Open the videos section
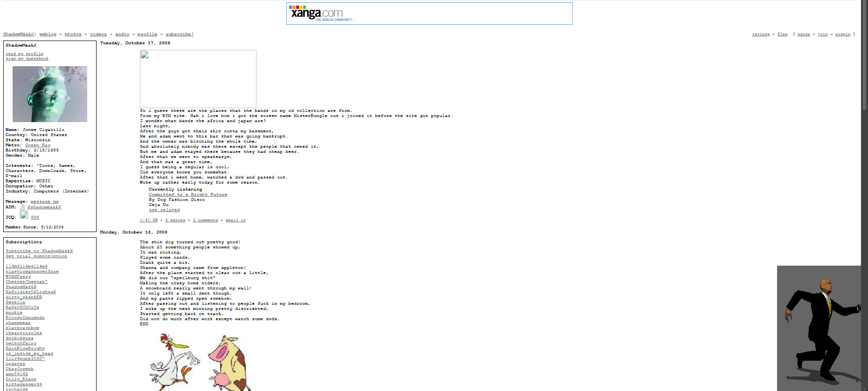The image size is (868, 391). click(98, 34)
